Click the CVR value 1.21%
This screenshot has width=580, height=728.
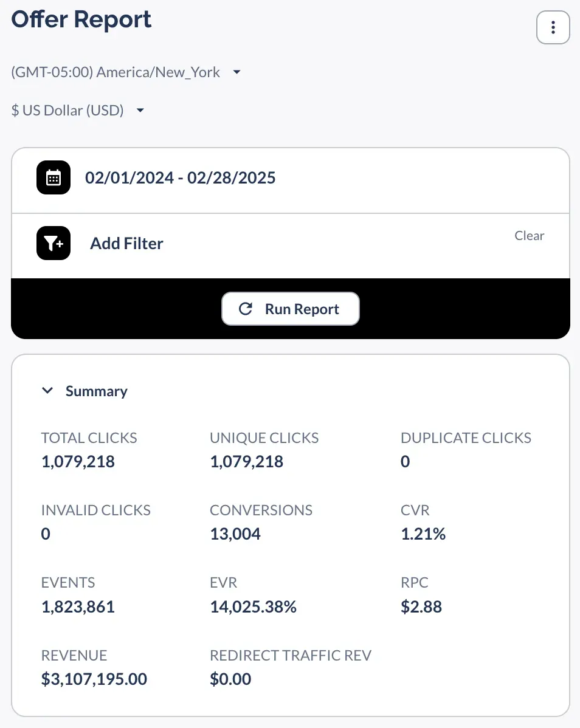(423, 534)
